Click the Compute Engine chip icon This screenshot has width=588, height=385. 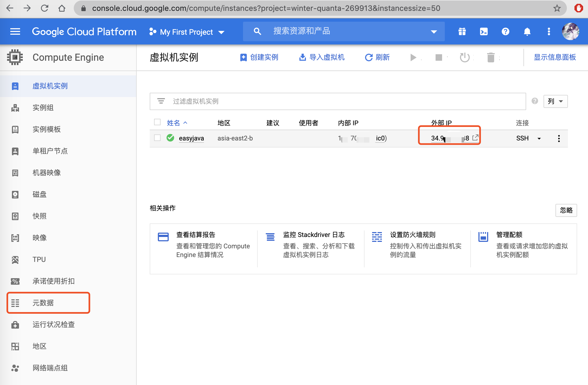[x=15, y=57]
